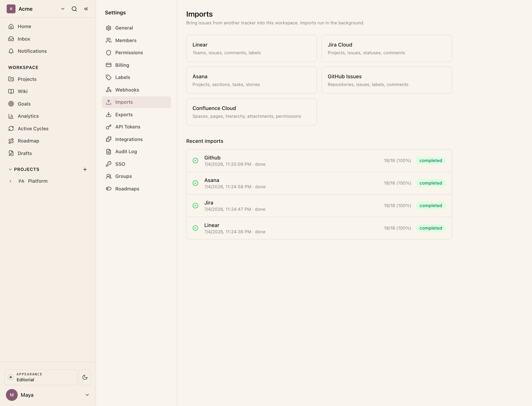This screenshot has height=406, width=532.
Task: Select the Confluence Cloud import card
Action: [251, 112]
